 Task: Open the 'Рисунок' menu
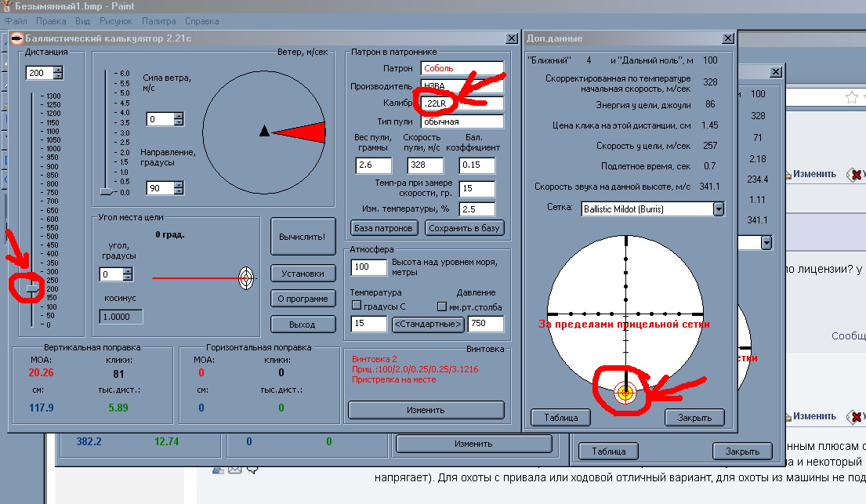[117, 20]
